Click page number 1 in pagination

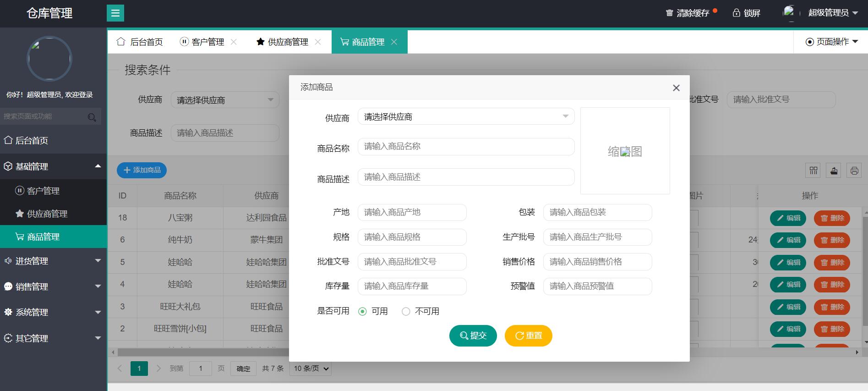point(139,369)
